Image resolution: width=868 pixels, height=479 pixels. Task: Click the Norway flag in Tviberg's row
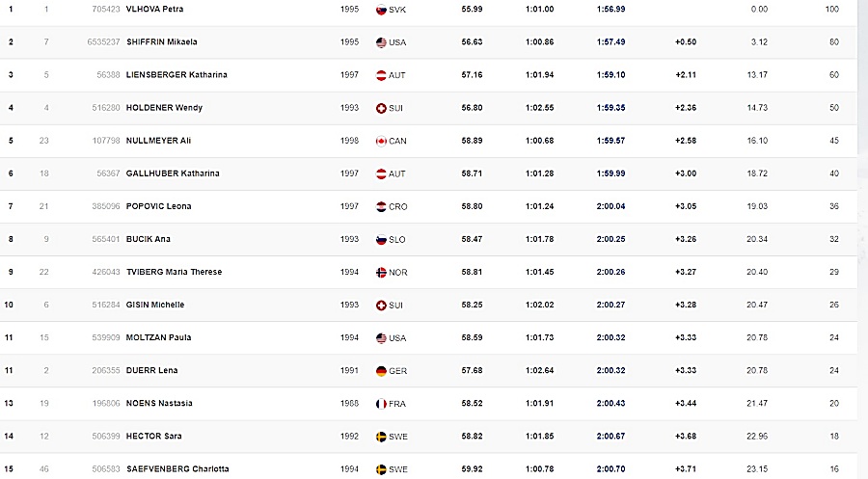coord(381,272)
